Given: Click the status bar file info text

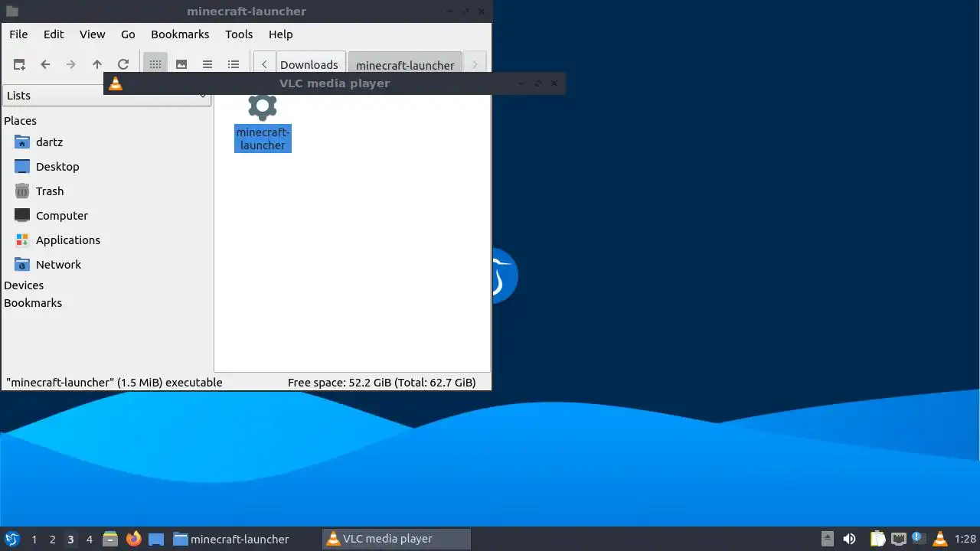Looking at the screenshot, I should [114, 383].
